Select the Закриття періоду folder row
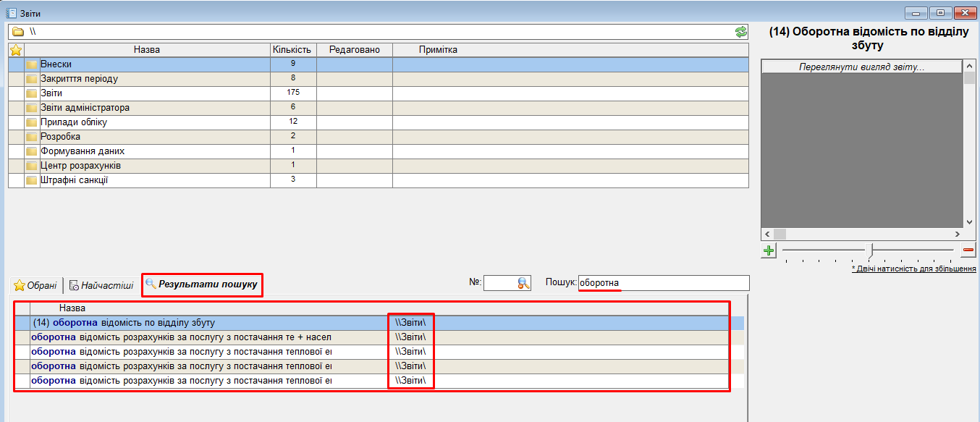This screenshot has width=980, height=422. pos(79,79)
